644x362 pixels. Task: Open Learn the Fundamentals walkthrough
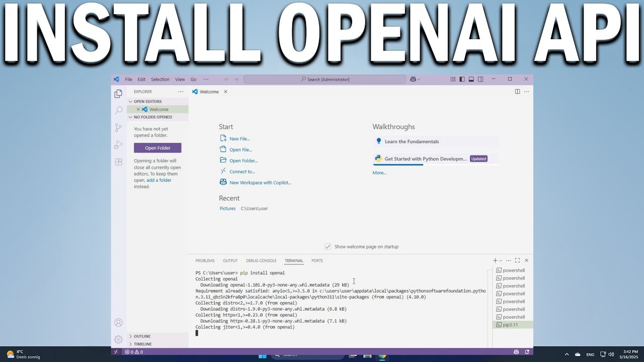click(x=436, y=141)
